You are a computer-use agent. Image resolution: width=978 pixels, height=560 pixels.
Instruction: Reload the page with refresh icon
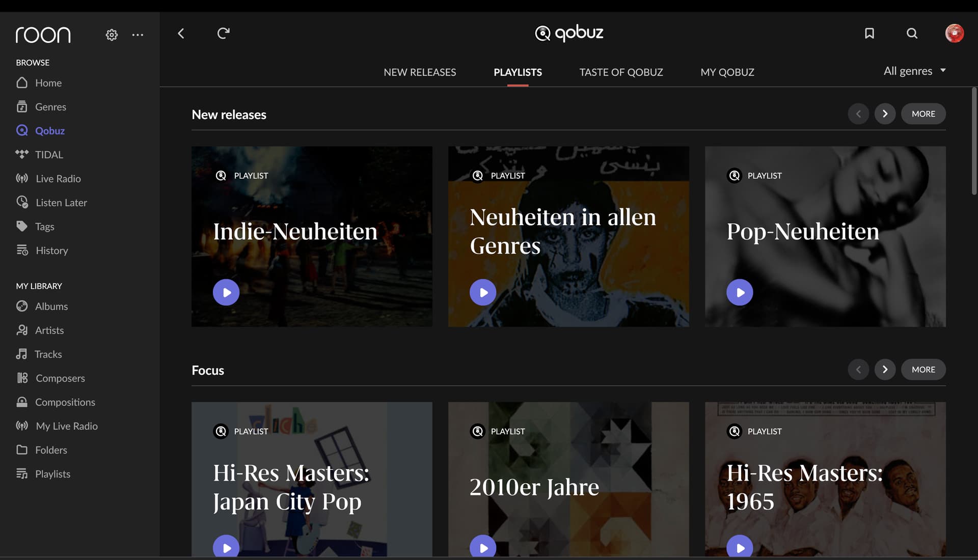(x=223, y=34)
